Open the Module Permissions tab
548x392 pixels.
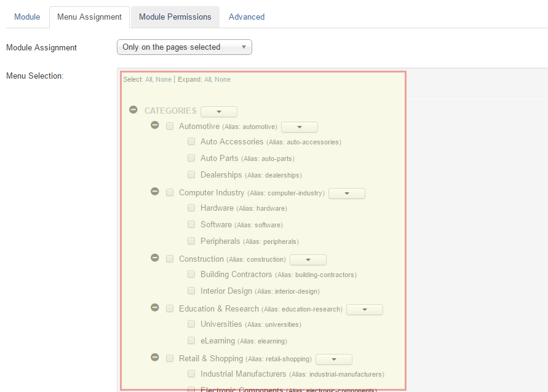(x=175, y=17)
